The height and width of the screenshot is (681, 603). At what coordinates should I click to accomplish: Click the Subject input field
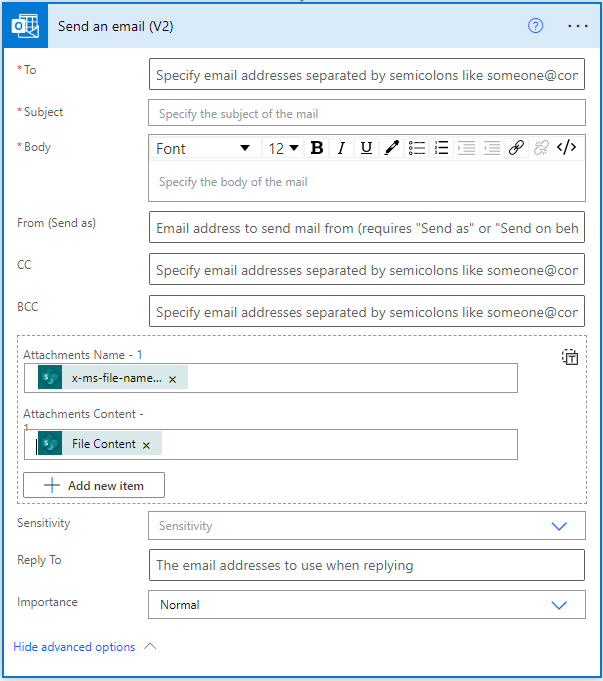366,113
